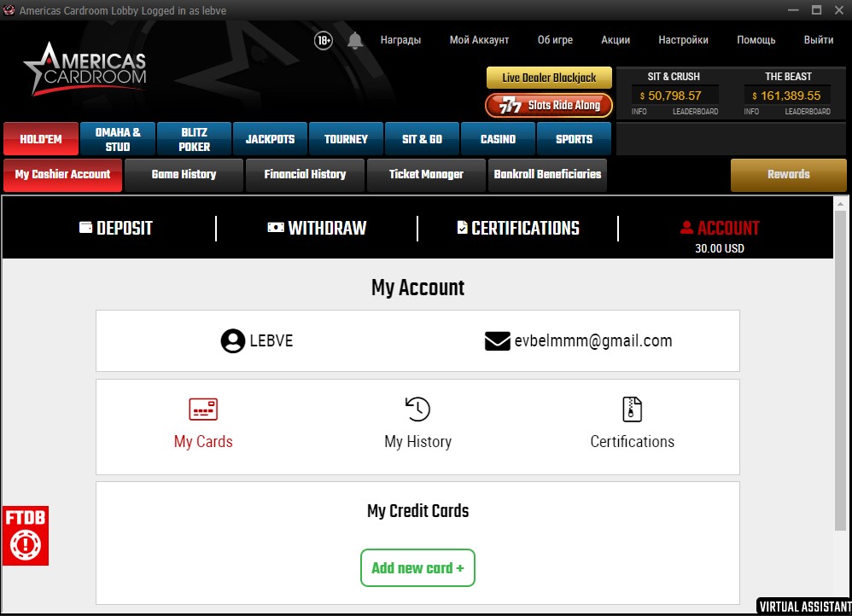
Task: Click the Certifications label under My Account
Action: (632, 442)
